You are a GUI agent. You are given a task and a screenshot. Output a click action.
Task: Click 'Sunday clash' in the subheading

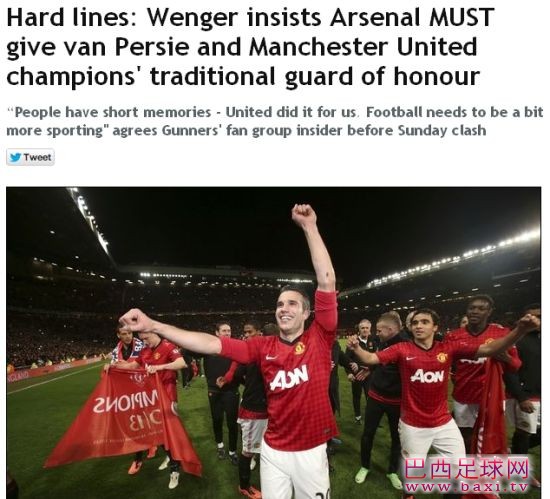(x=442, y=130)
